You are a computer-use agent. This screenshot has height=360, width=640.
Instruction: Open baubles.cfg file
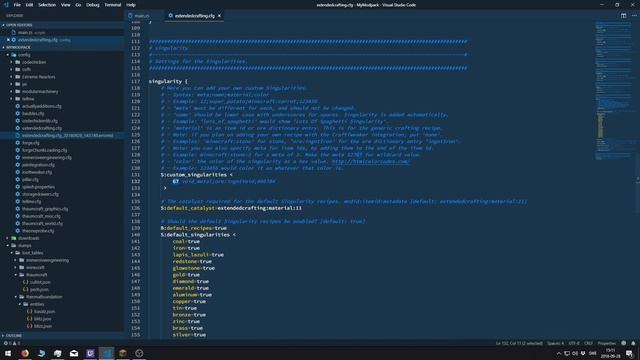(x=33, y=113)
